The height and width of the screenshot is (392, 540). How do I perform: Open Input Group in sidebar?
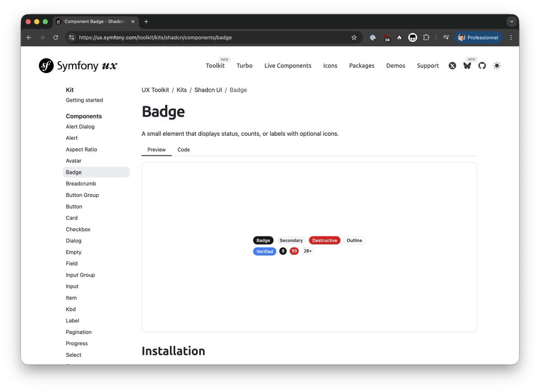point(81,275)
